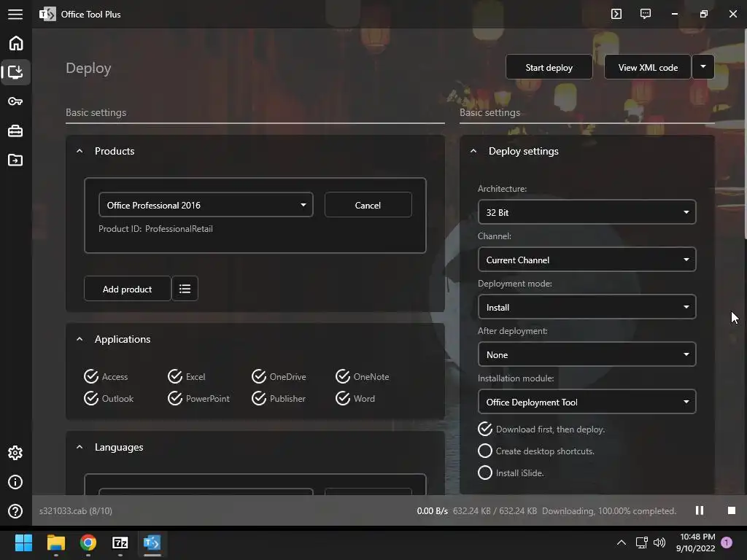Viewport: 747px width, 560px height.
Task: Uncheck the Access application
Action: click(106, 377)
